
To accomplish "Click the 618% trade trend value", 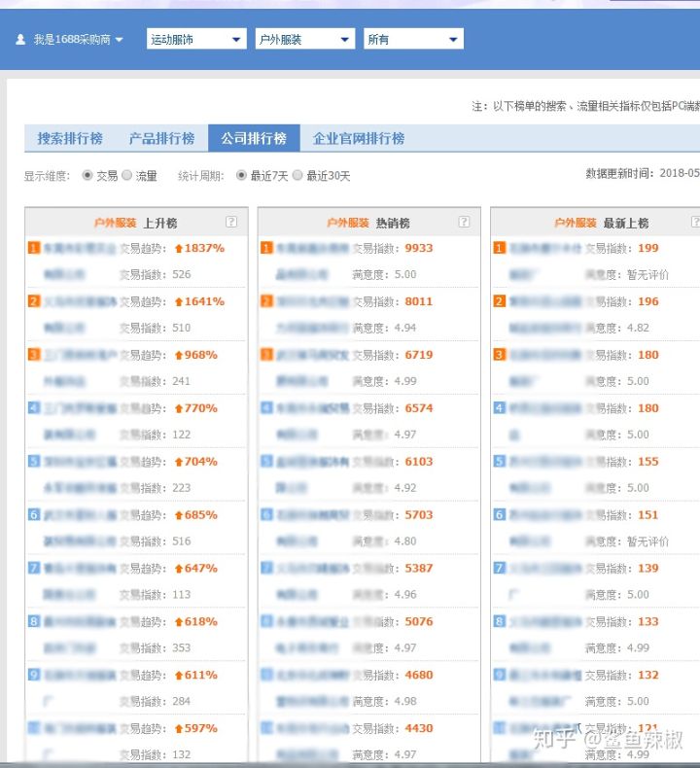I will pyautogui.click(x=201, y=621).
